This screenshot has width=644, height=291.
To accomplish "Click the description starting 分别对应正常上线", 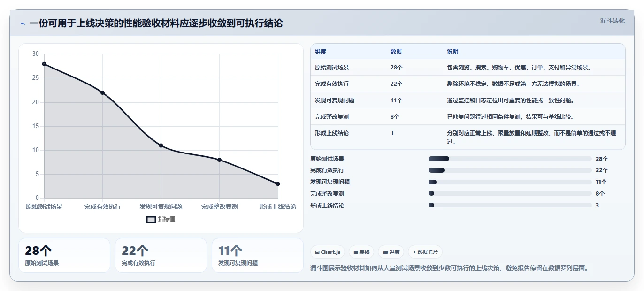I will click(532, 137).
